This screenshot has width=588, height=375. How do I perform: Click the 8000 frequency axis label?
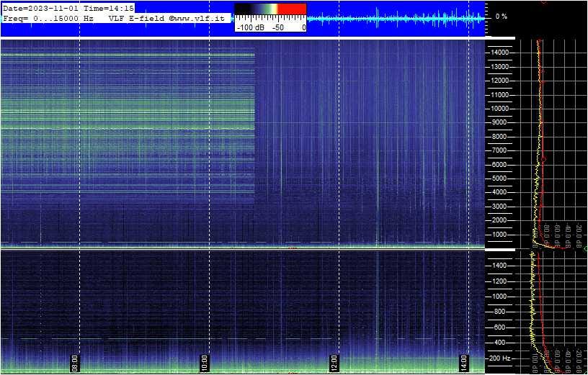click(501, 137)
